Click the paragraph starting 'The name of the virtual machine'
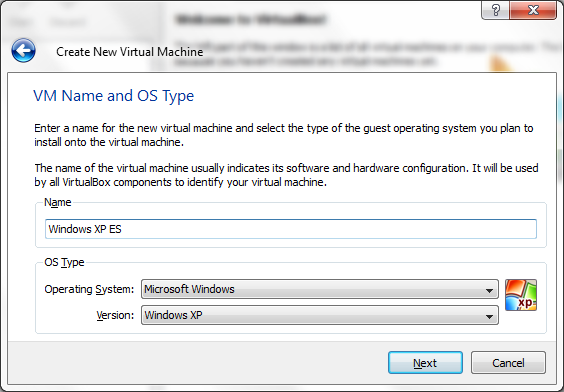Image resolution: width=564 pixels, height=392 pixels. pos(286,175)
